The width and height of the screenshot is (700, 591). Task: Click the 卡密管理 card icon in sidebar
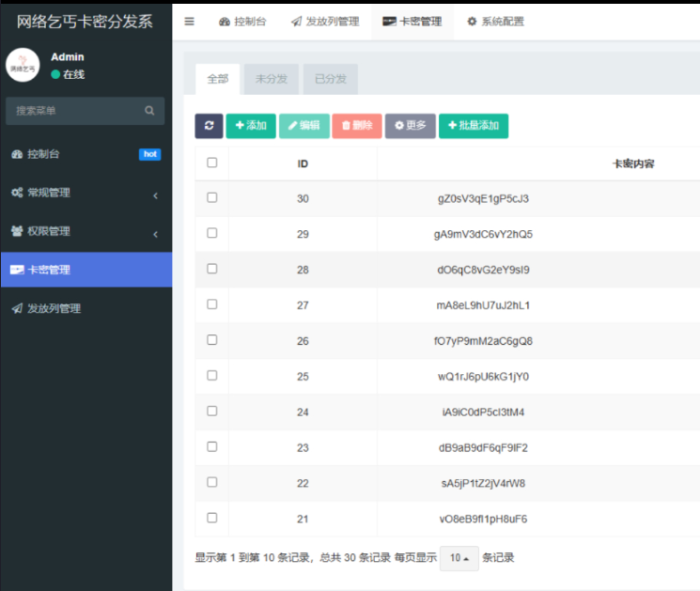(17, 270)
